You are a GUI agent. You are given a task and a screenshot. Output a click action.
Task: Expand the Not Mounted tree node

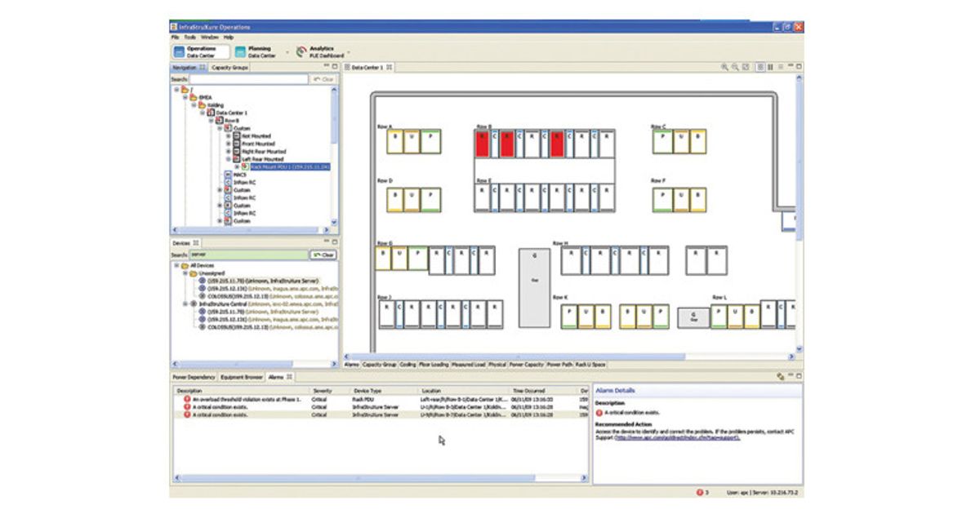[x=228, y=136]
